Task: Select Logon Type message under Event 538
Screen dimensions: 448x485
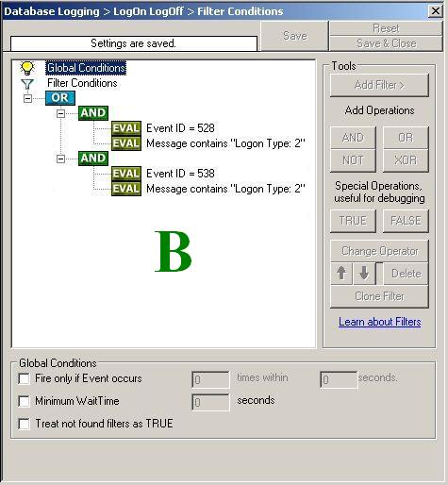Action: [x=225, y=189]
